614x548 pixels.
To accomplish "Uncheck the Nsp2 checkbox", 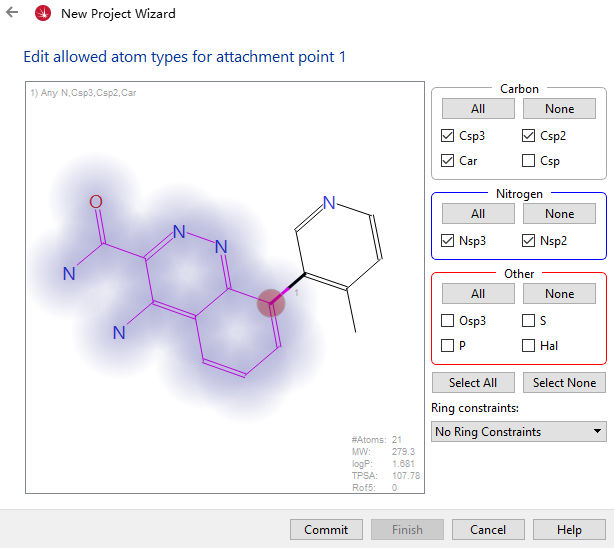I will [x=528, y=241].
